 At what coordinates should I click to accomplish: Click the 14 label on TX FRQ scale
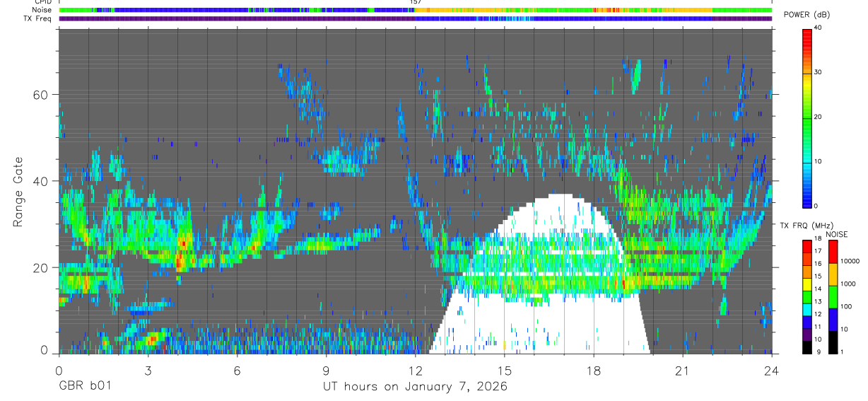coord(818,289)
